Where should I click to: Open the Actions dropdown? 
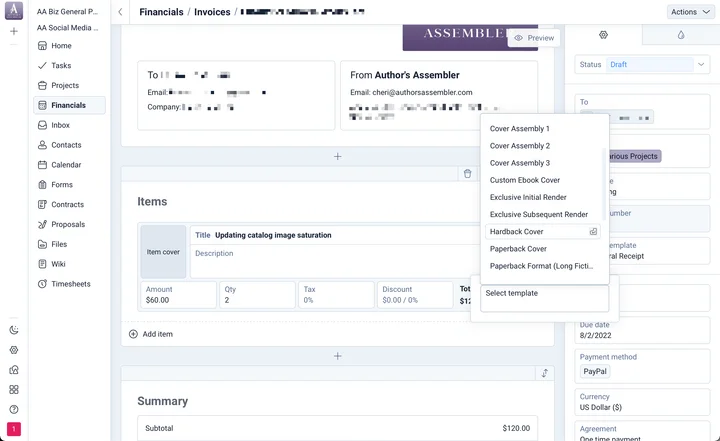(690, 12)
